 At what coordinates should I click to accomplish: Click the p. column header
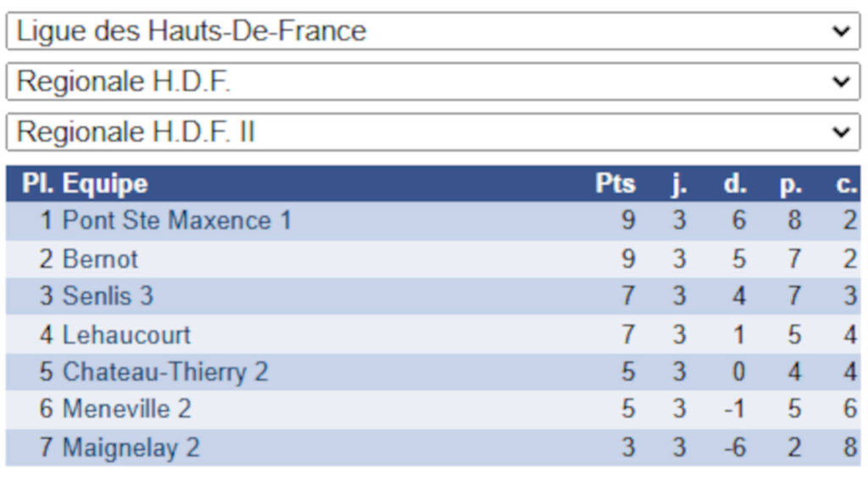pyautogui.click(x=791, y=184)
